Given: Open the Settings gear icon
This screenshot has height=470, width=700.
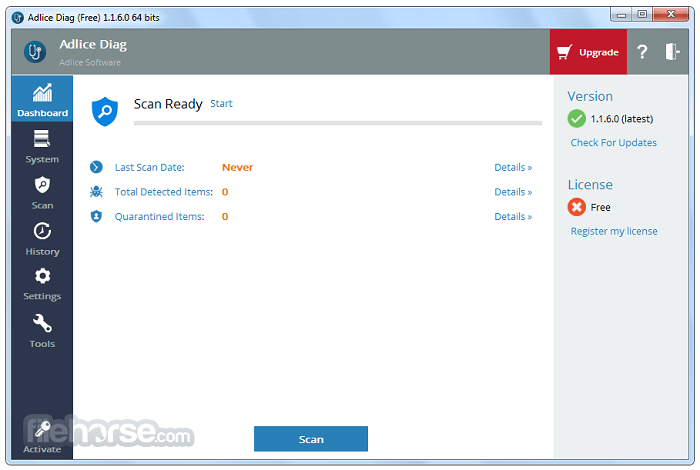Looking at the screenshot, I should pyautogui.click(x=42, y=277).
